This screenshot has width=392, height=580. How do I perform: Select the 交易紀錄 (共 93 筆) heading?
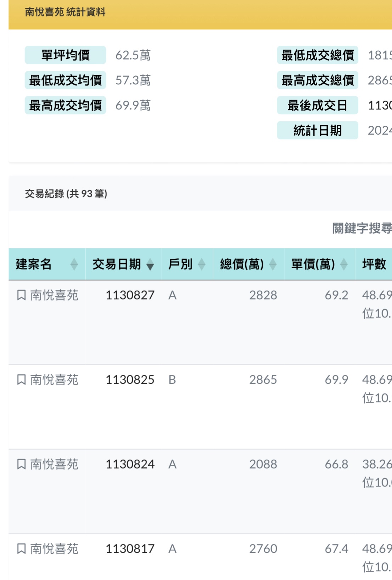tap(66, 194)
